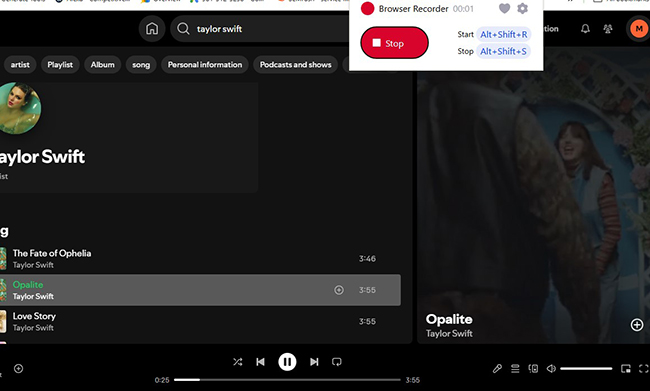The image size is (650, 391).
Task: Open Taylor Swift link under Love Story
Action: [33, 328]
